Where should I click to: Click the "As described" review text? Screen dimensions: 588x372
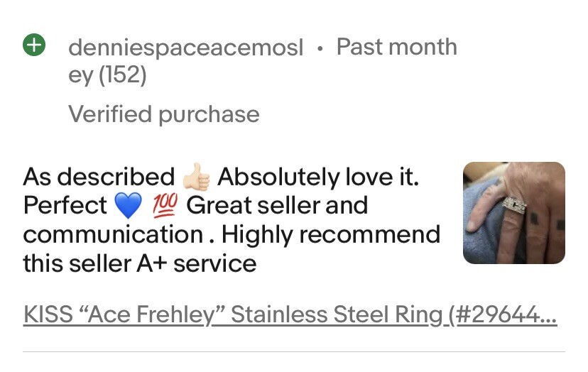(98, 177)
